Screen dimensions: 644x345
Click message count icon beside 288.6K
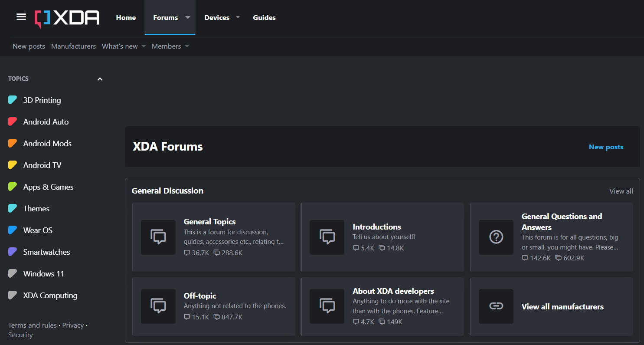[217, 253]
